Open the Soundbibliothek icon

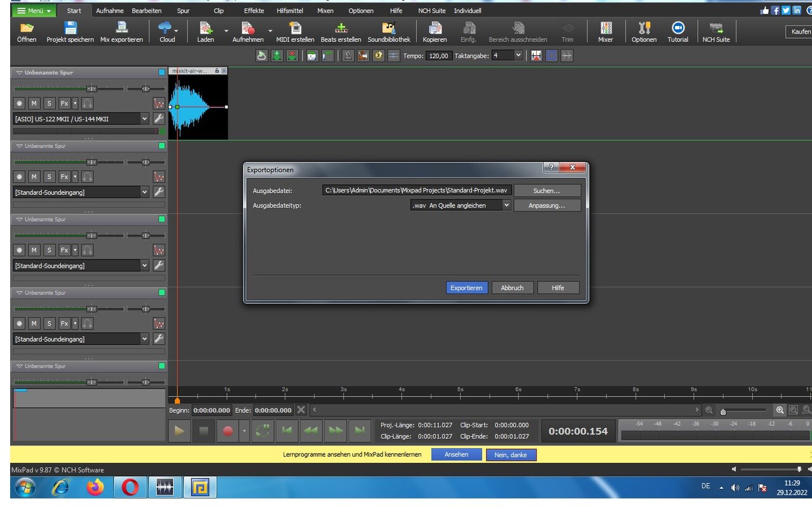tap(389, 28)
